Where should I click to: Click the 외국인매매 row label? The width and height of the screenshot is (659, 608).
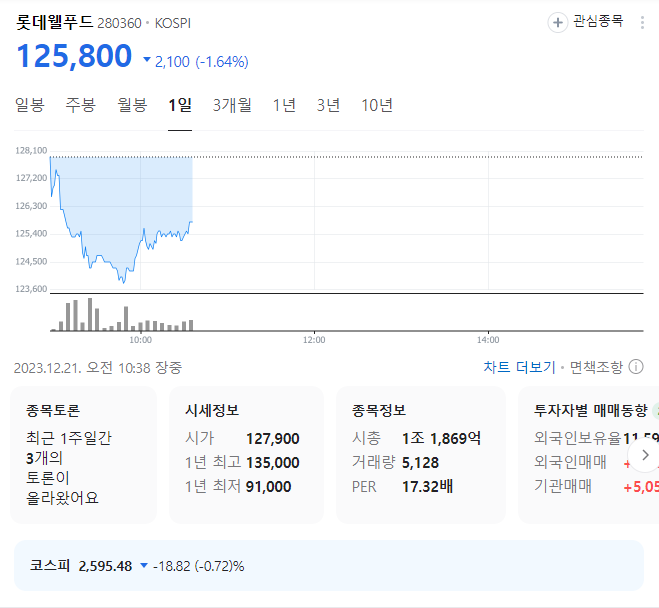tap(570, 462)
